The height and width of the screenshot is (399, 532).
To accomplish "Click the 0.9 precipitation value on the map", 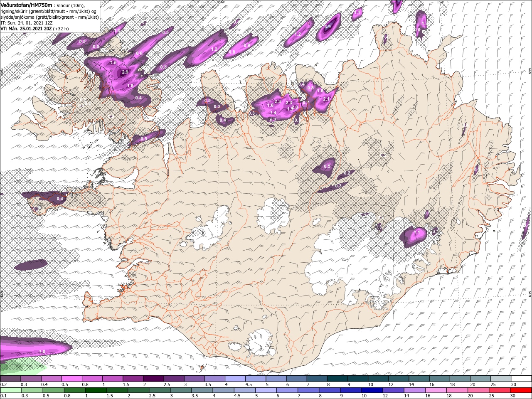I will pos(247,45).
